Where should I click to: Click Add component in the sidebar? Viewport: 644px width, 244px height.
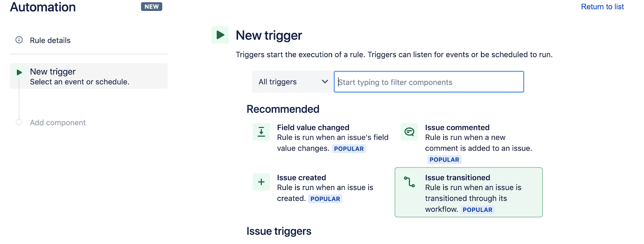pos(58,122)
